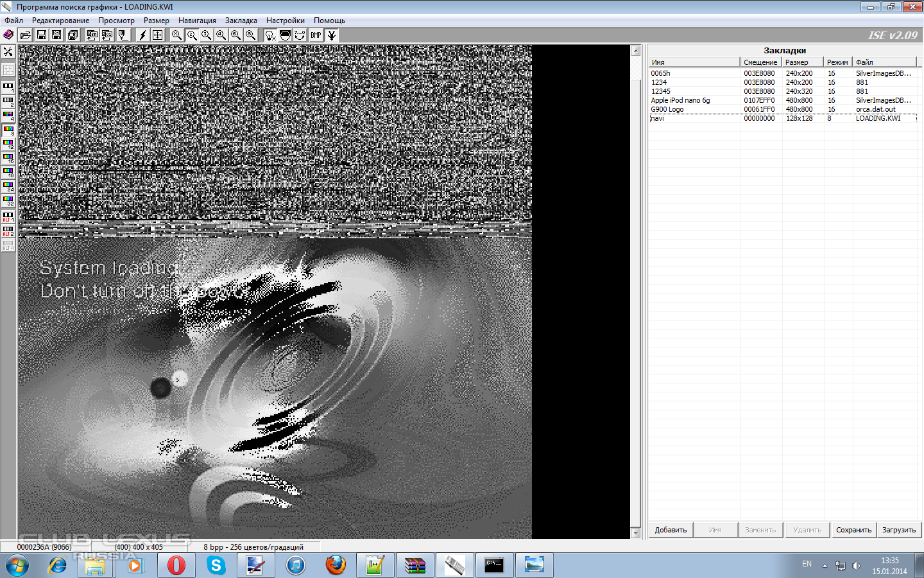Click the crossed tools settings icon
This screenshot has height=578, width=924.
(x=8, y=51)
